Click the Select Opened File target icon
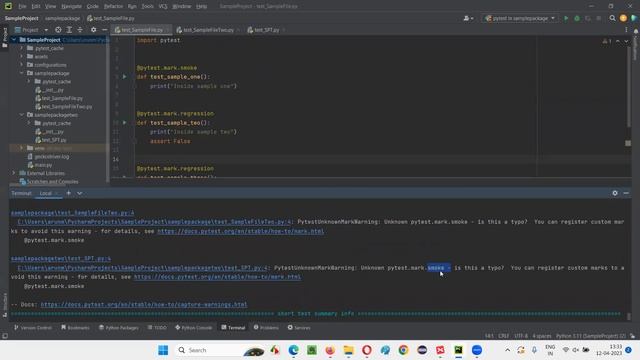 [58, 30]
